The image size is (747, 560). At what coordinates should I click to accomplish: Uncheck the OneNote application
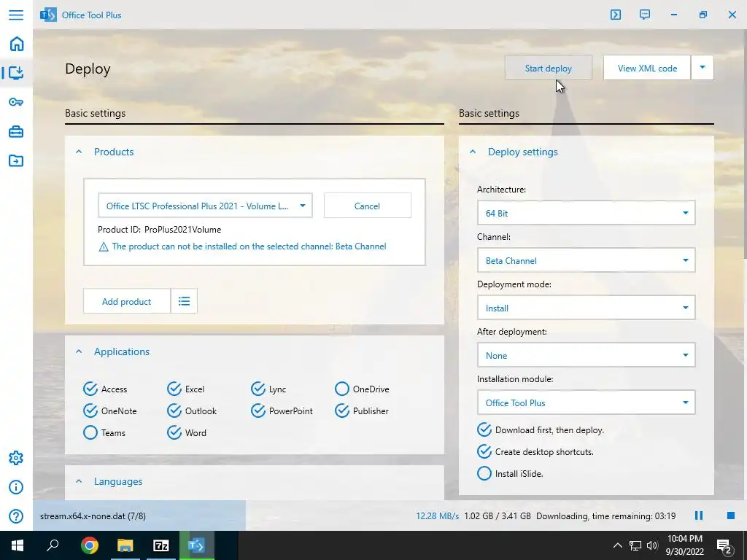tap(110, 411)
